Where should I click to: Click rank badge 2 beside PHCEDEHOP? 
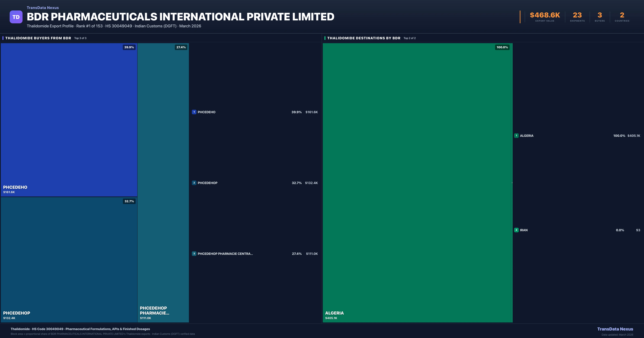point(194,183)
